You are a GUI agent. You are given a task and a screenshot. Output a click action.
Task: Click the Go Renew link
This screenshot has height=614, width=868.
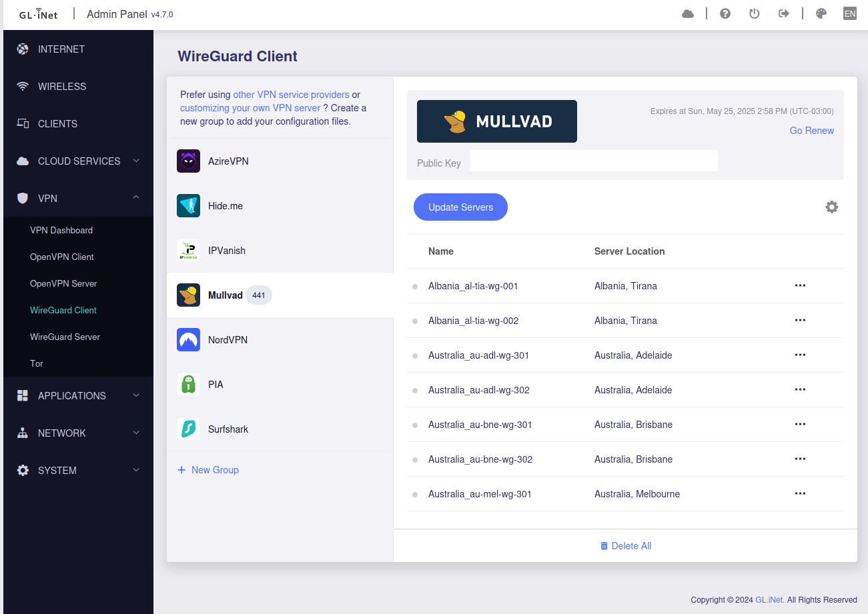point(811,131)
